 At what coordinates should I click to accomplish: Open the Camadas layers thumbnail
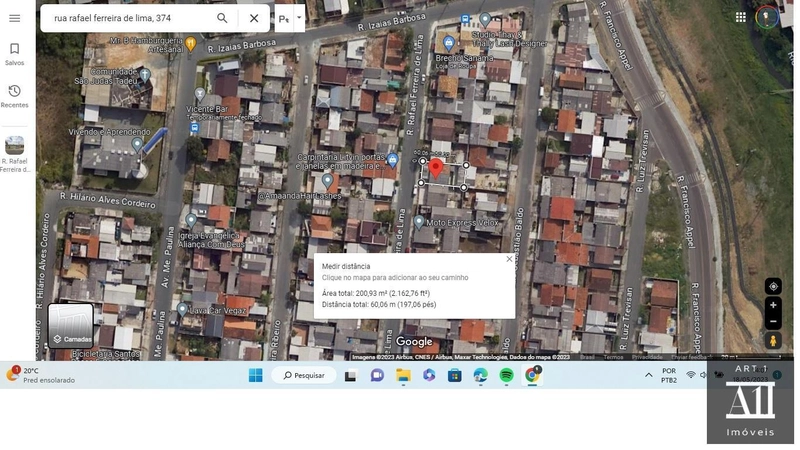(x=70, y=326)
